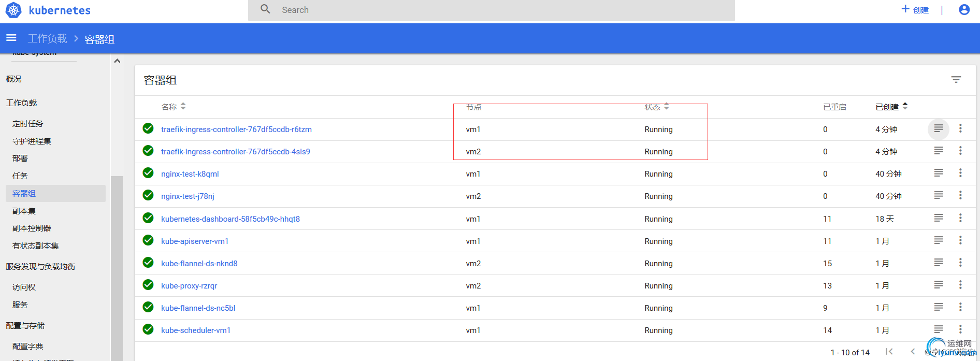View logs for kube-flannel-ds-nc5bl pod
This screenshot has height=361, width=980.
click(x=939, y=307)
